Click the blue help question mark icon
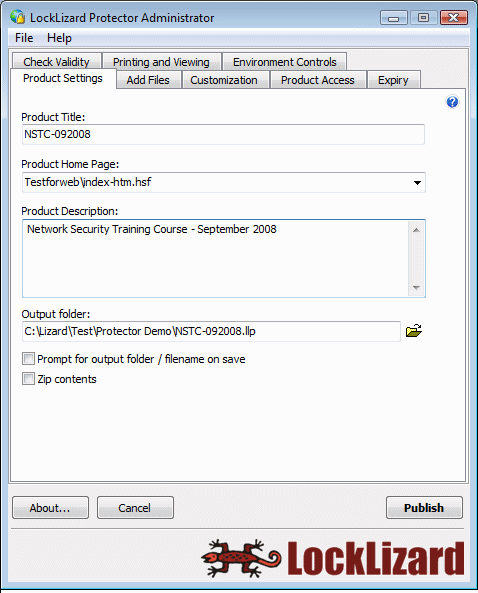 pyautogui.click(x=452, y=102)
